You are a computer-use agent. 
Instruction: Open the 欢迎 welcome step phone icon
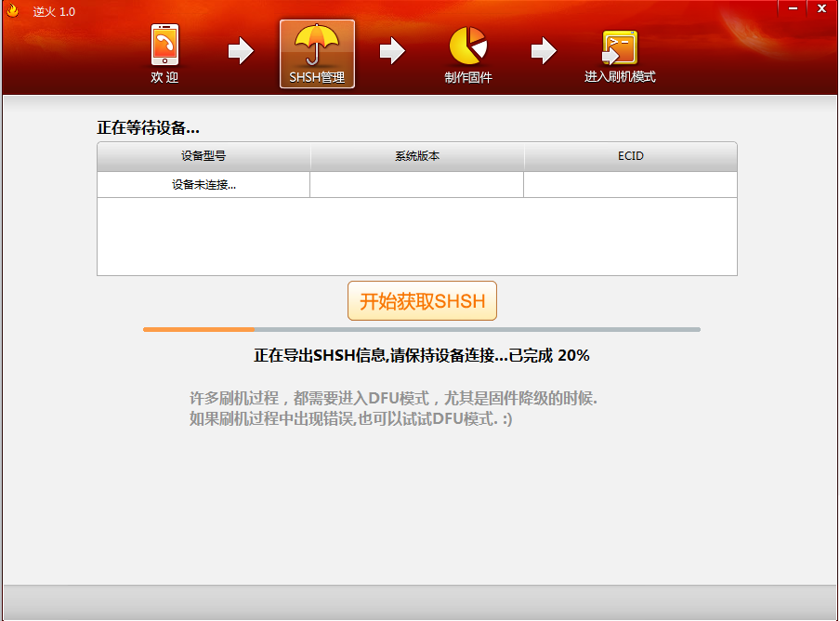click(164, 54)
